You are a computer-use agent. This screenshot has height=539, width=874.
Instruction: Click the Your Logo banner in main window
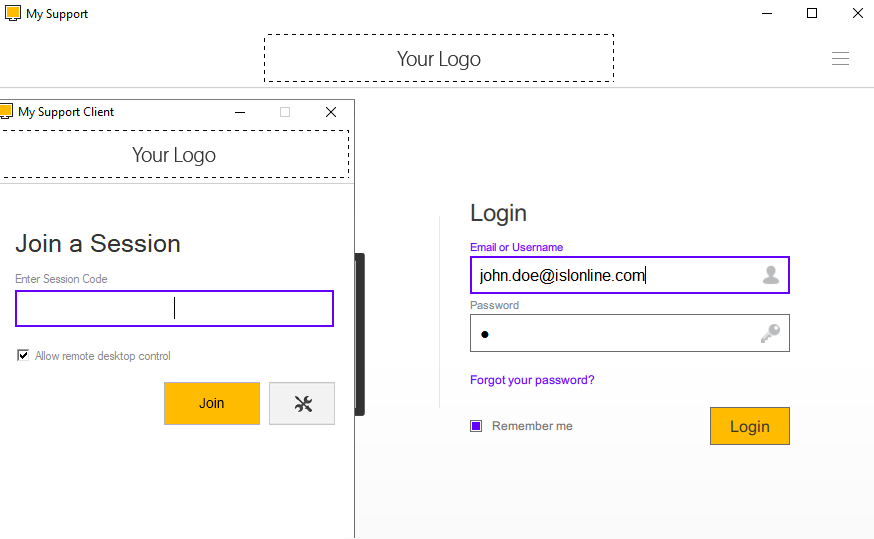click(438, 59)
